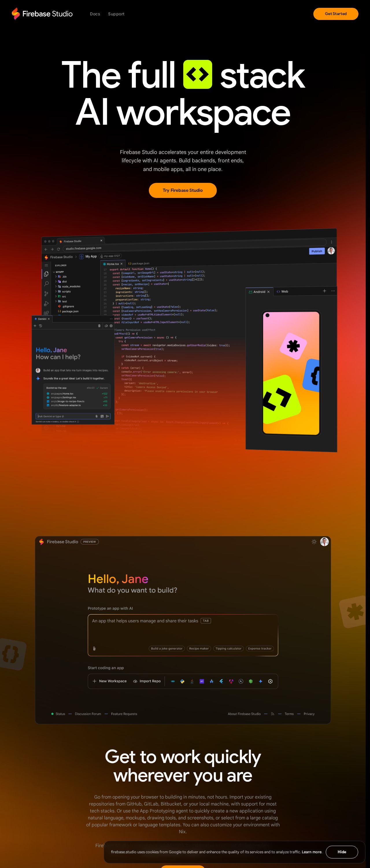Viewport: 370px width, 868px height.
Task: Choose the Expense tracker suggestion chip
Action: (260, 649)
